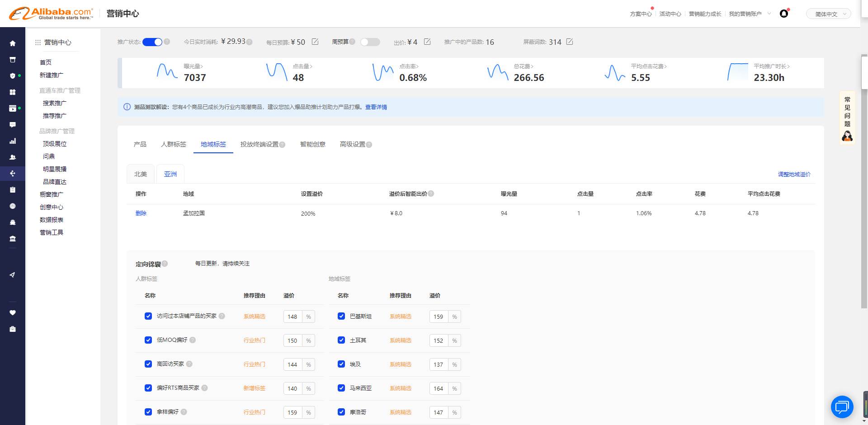868x425 pixels.
Task: Show help for 溢价后智能出价 column
Action: 431,194
